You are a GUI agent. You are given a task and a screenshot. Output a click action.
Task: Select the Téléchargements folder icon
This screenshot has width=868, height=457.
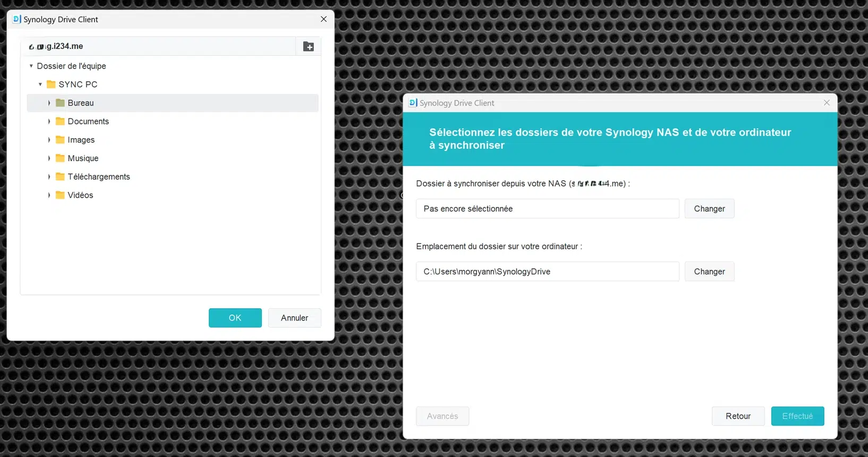(60, 176)
